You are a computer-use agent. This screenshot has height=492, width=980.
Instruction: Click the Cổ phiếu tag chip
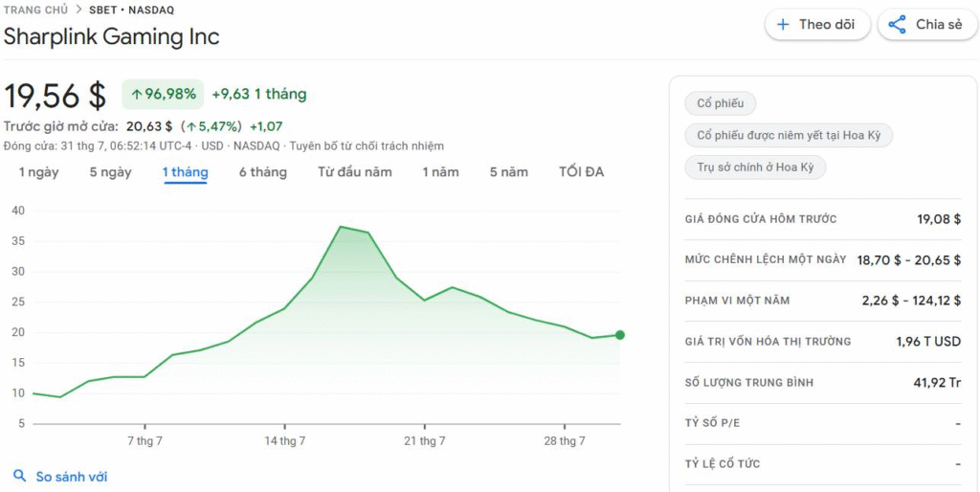pyautogui.click(x=720, y=103)
